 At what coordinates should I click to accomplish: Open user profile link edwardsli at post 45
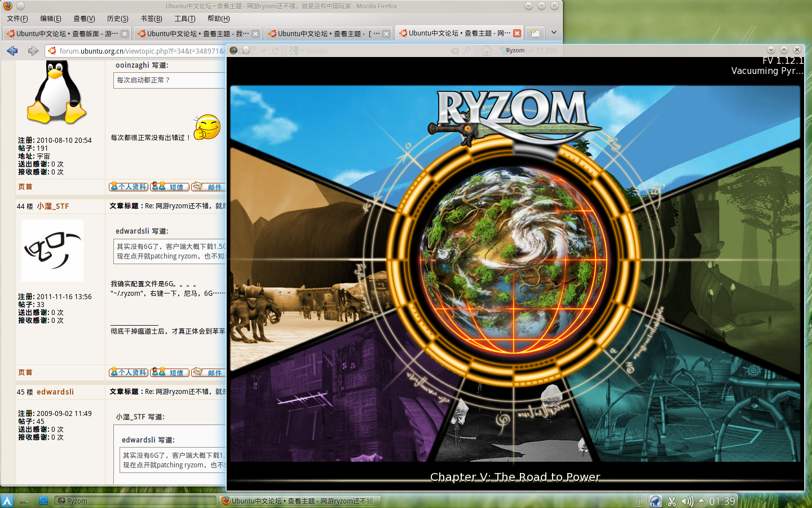click(55, 392)
